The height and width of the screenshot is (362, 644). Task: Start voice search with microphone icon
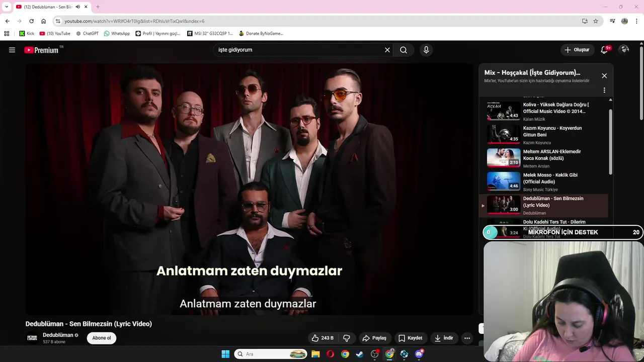click(x=426, y=50)
